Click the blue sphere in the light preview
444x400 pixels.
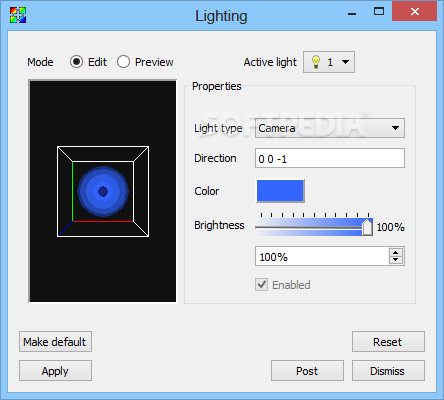point(103,192)
